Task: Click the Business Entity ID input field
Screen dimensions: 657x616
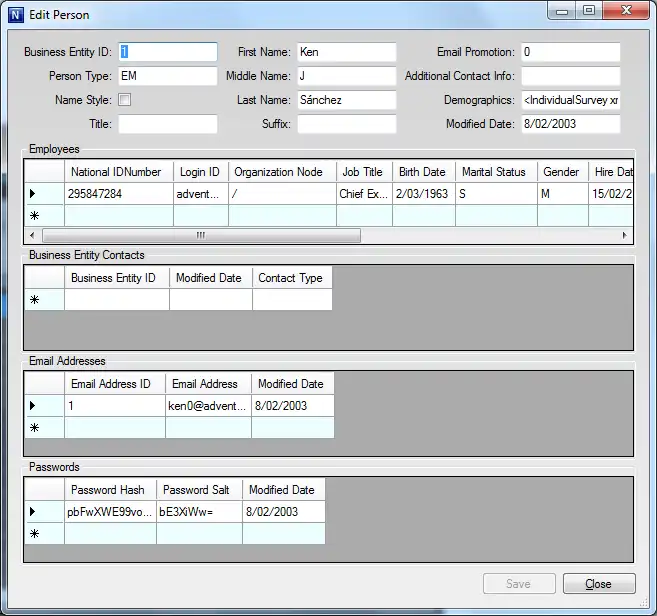Action: point(168,52)
